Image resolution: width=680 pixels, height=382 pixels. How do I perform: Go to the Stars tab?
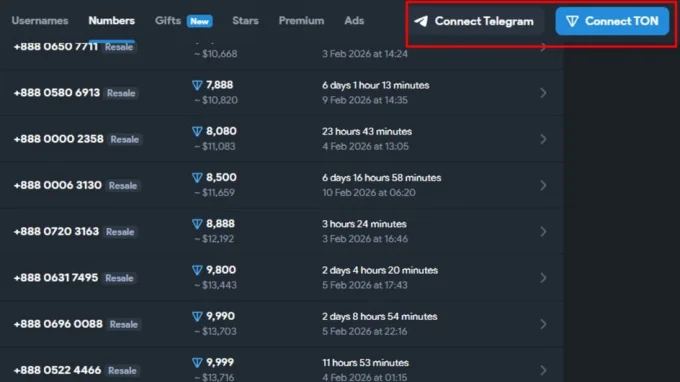pyautogui.click(x=245, y=21)
